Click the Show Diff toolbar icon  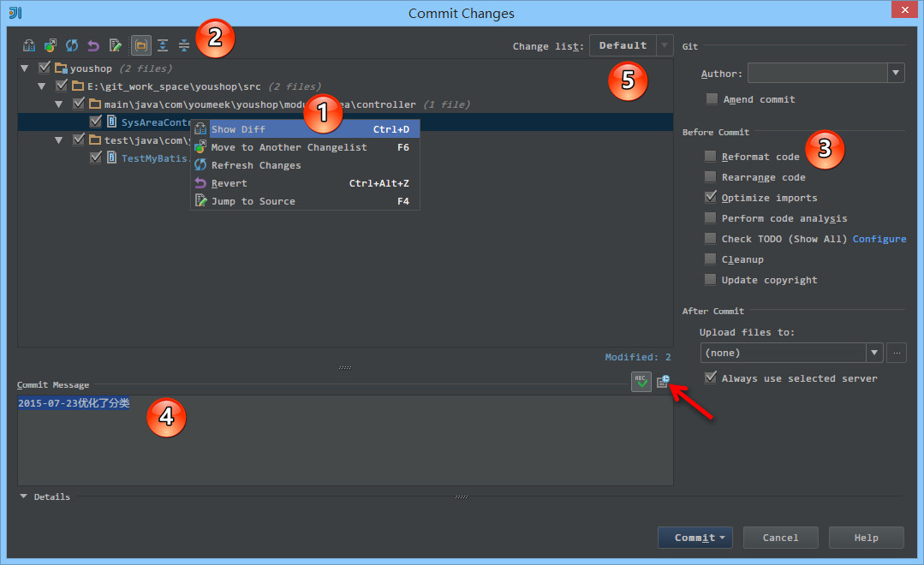pyautogui.click(x=29, y=45)
